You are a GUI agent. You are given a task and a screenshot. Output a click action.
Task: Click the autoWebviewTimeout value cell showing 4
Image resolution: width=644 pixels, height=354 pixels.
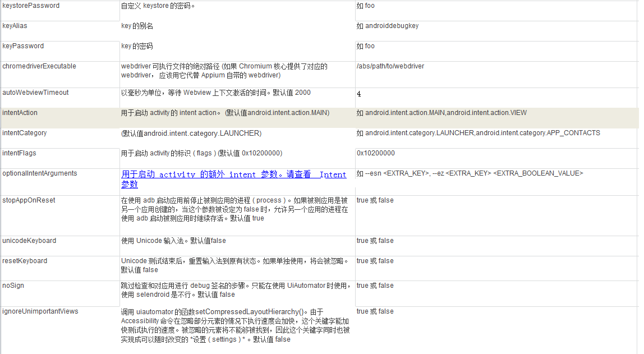[x=359, y=94]
